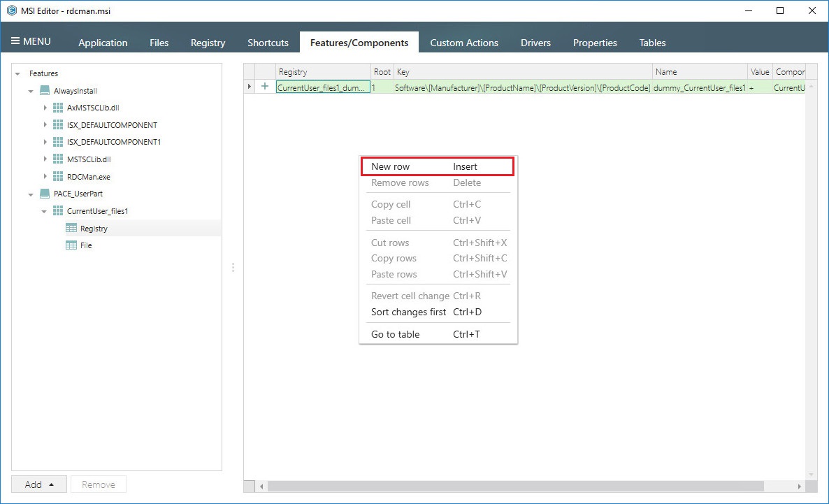
Task: Expand the AxMSTSCLib.dll component node
Action: point(45,108)
